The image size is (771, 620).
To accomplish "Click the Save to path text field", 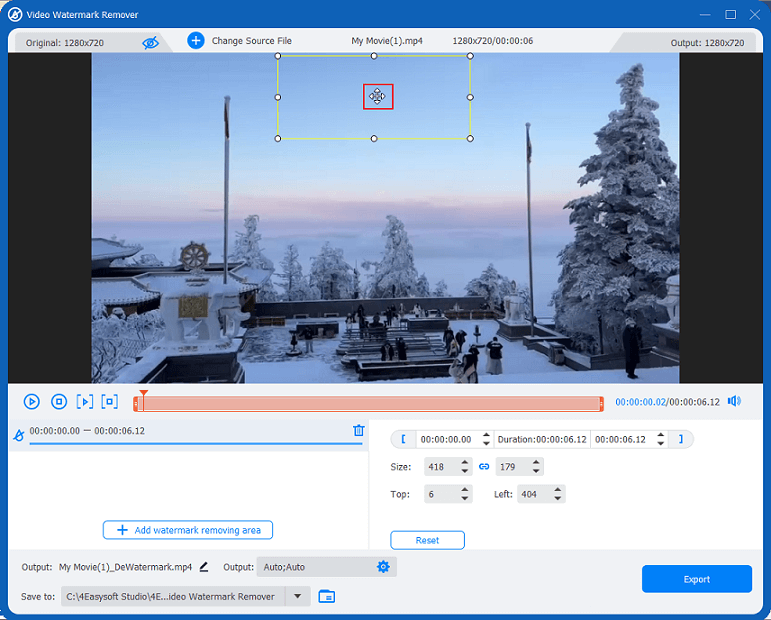I will 173,596.
